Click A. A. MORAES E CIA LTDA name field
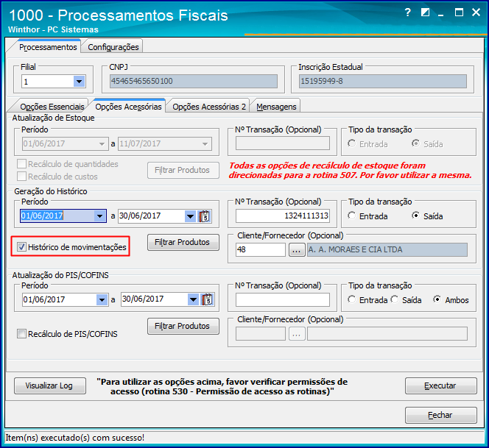The width and height of the screenshot is (489, 448). (387, 249)
